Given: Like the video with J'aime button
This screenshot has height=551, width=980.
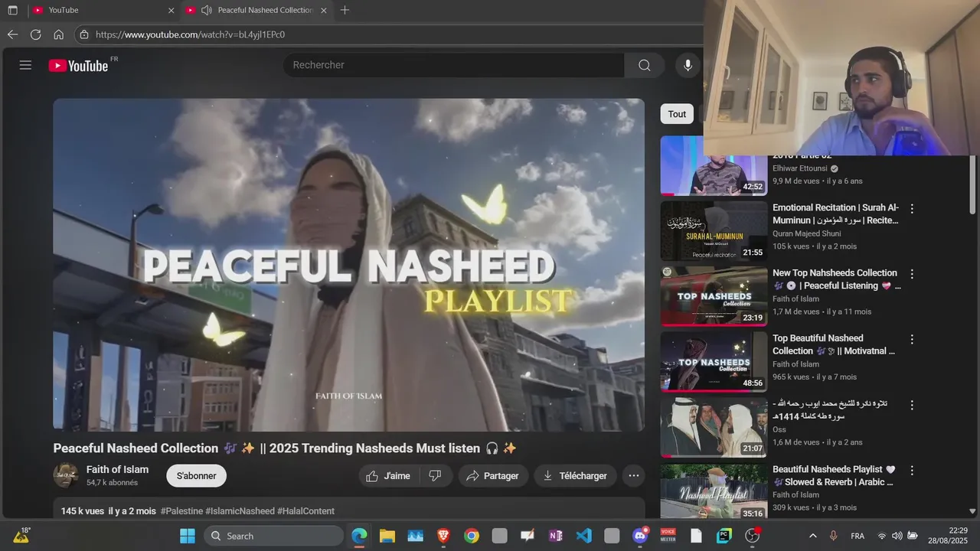Looking at the screenshot, I should click(x=388, y=476).
